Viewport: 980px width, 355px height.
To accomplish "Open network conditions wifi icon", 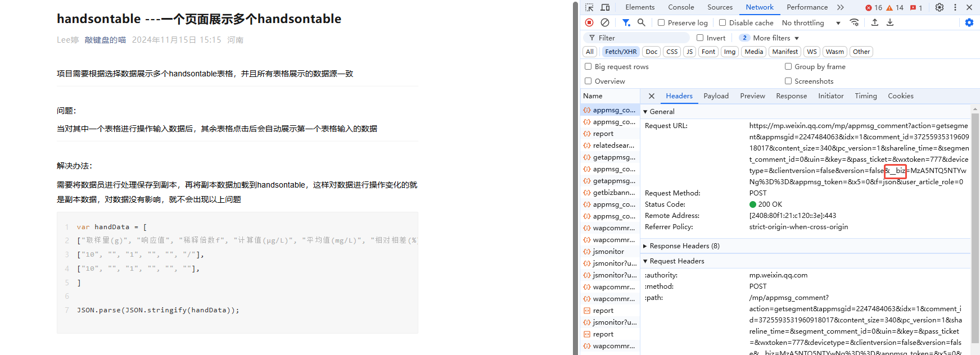I will coord(854,22).
